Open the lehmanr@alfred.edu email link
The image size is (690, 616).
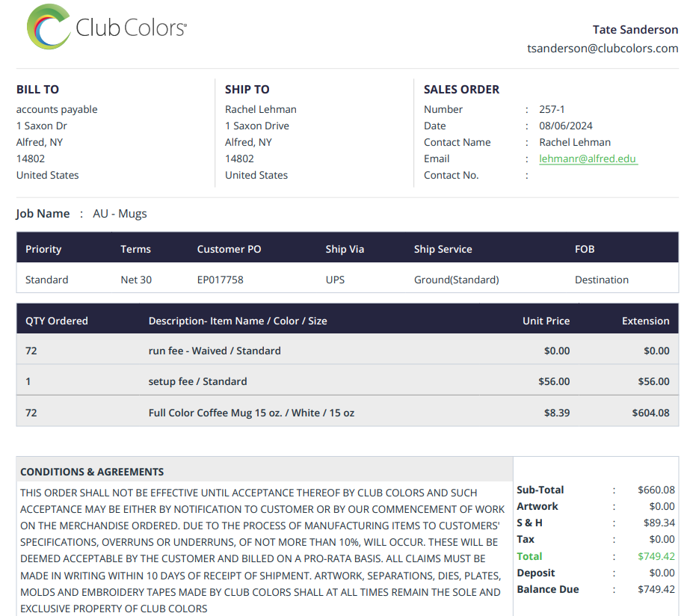point(588,158)
